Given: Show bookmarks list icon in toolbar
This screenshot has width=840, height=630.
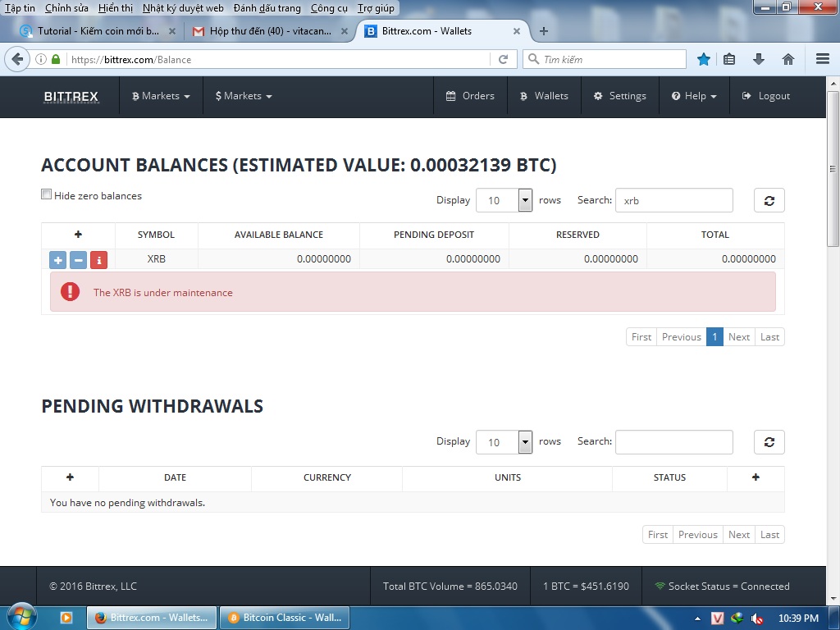Looking at the screenshot, I should click(729, 59).
